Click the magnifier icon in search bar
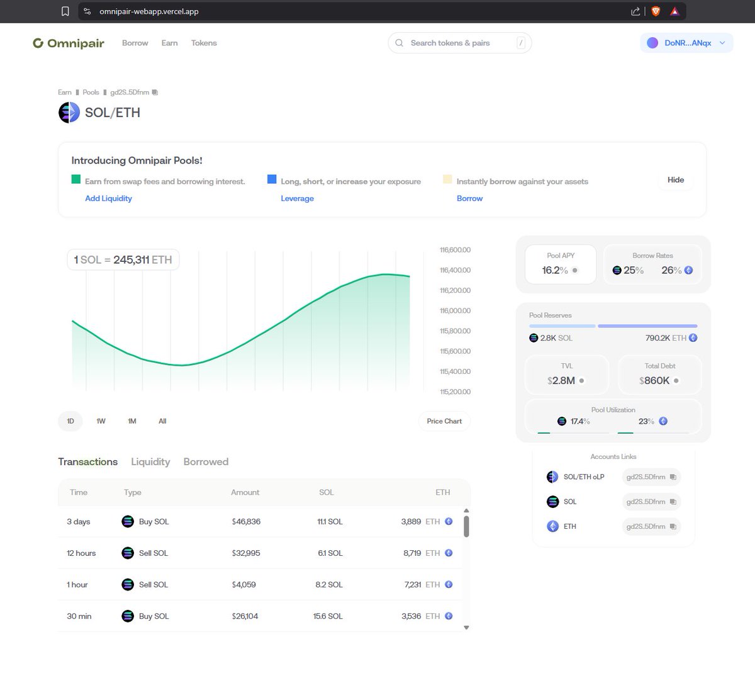Screen dimensions: 755x700 pos(399,43)
